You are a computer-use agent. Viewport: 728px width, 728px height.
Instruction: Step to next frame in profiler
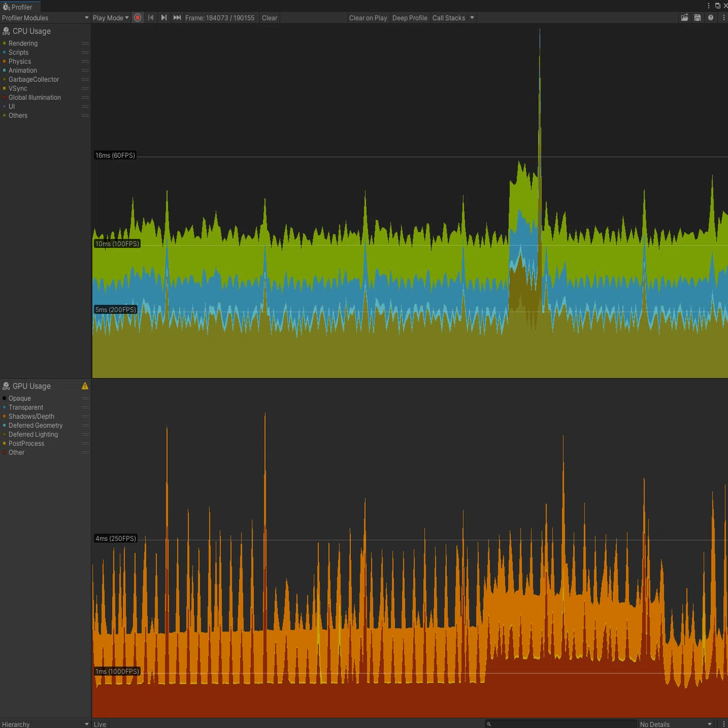[x=163, y=17]
